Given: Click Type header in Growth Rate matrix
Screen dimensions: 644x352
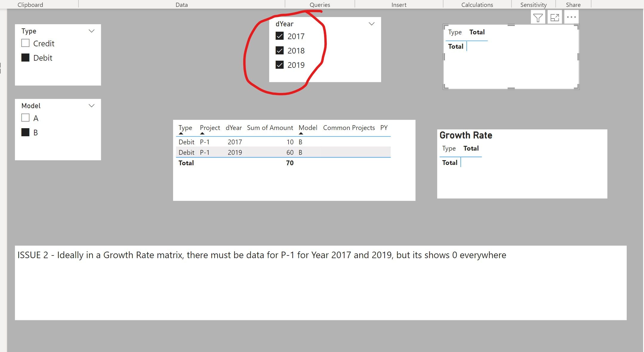Looking at the screenshot, I should click(x=449, y=149).
